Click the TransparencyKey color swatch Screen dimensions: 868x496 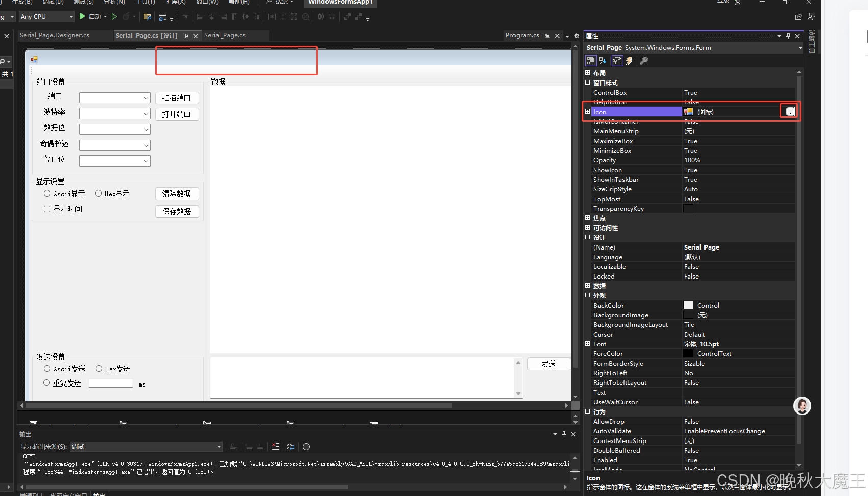(x=688, y=208)
